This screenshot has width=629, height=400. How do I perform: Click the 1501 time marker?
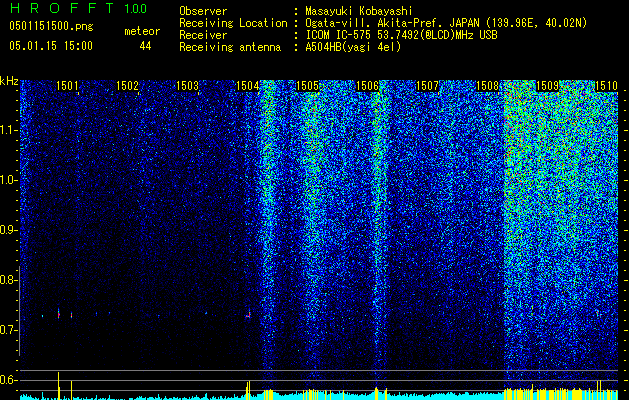click(x=67, y=85)
